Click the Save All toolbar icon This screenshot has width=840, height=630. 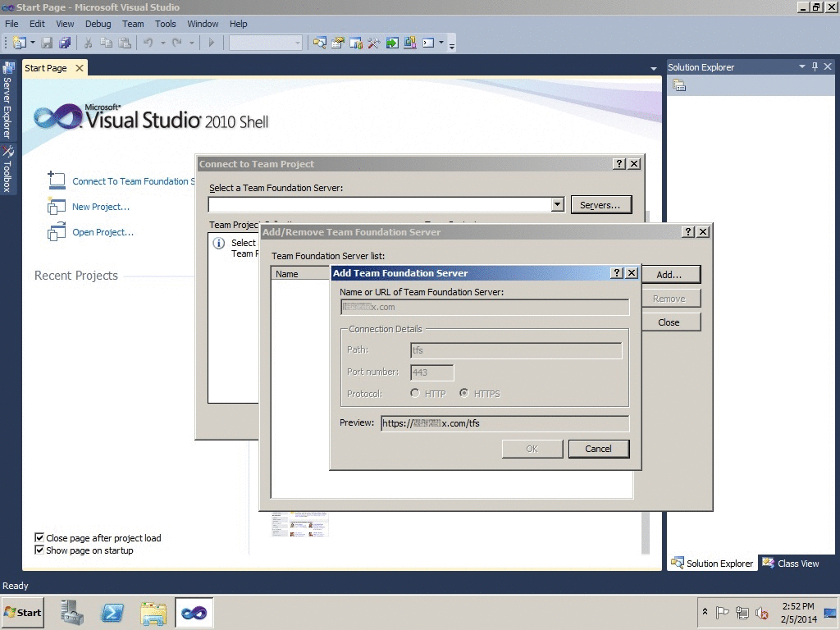[65, 43]
